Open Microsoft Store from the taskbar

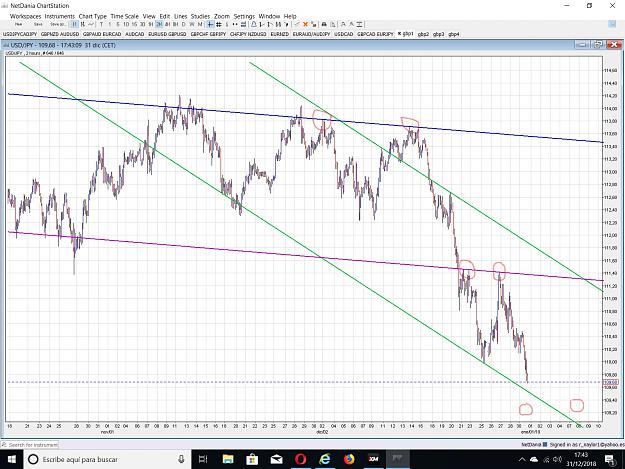tap(252, 459)
